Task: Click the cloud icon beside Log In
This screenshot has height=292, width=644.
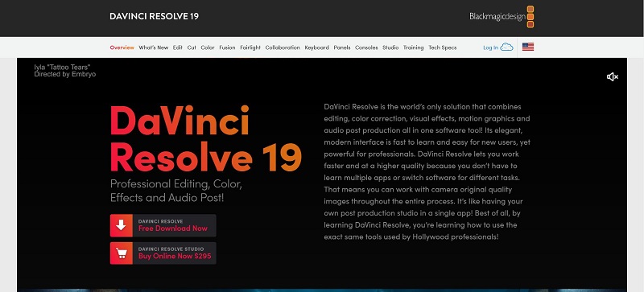Action: tap(507, 47)
